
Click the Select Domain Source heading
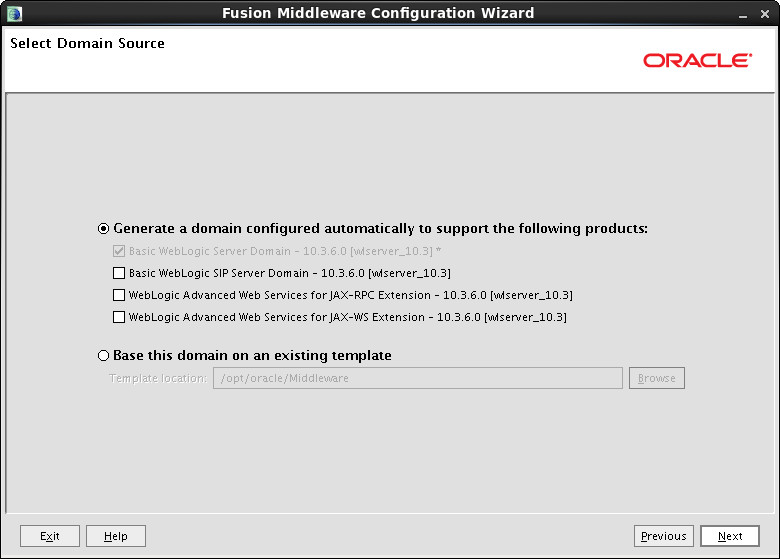point(88,43)
